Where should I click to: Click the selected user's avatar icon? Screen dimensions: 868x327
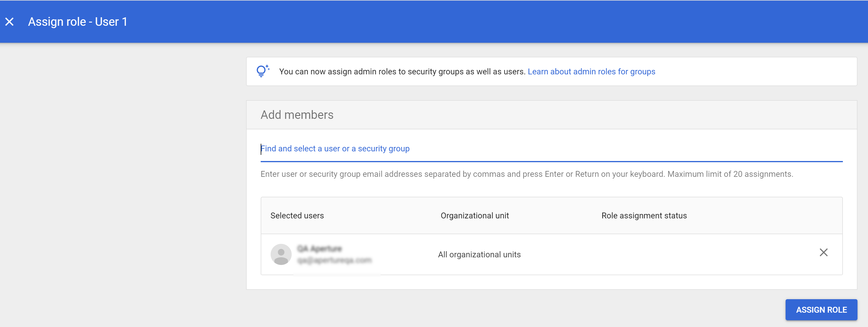tap(281, 254)
